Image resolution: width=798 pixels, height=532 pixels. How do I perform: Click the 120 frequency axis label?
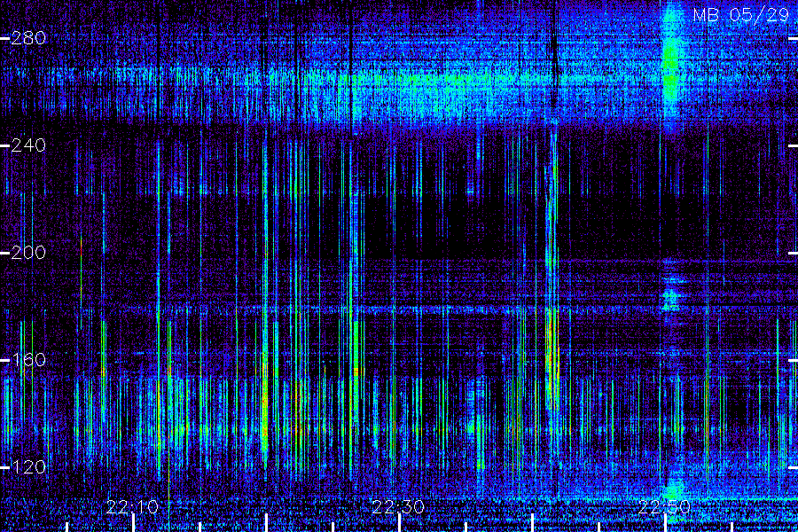tap(28, 467)
